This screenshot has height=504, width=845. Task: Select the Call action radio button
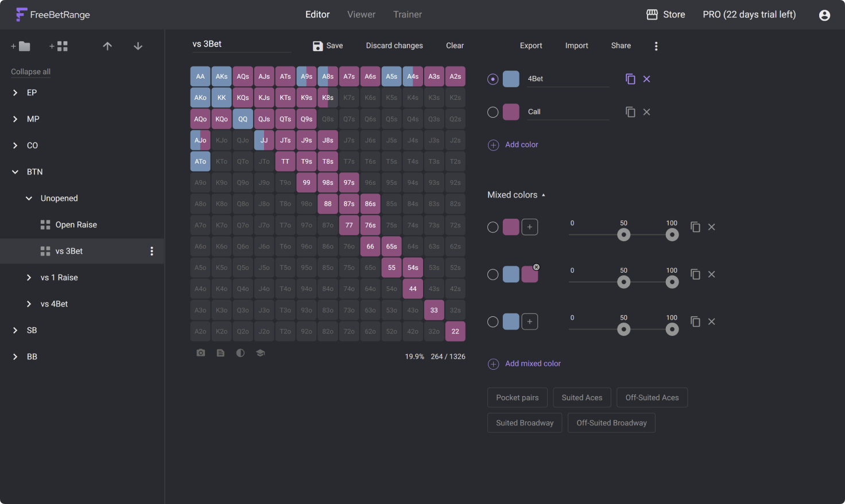[x=493, y=112]
